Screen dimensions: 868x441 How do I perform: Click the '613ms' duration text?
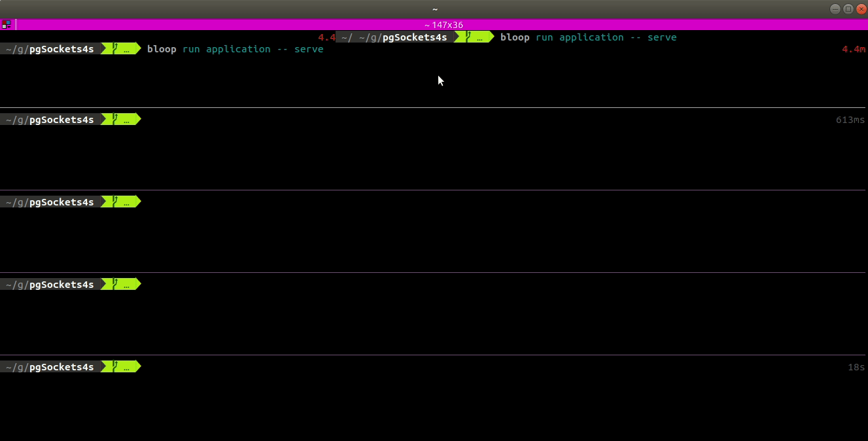coord(850,120)
